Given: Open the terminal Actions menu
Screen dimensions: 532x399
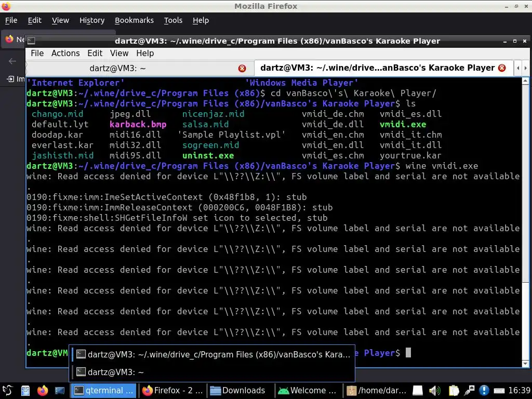Looking at the screenshot, I should point(65,54).
